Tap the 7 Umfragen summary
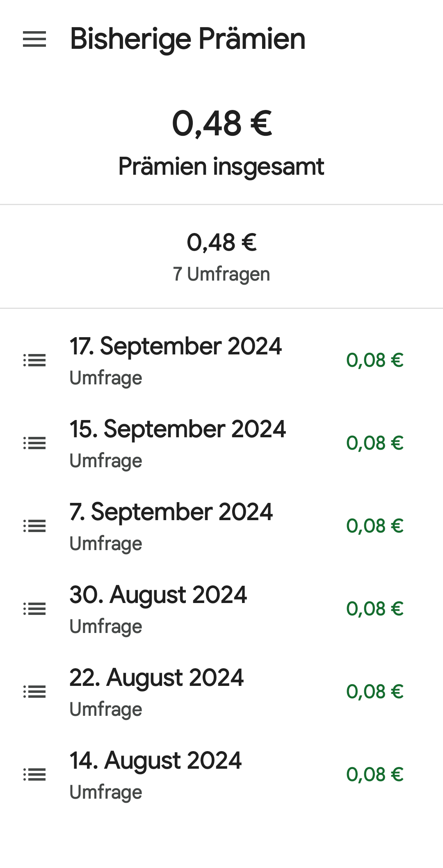443x868 pixels. [221, 274]
